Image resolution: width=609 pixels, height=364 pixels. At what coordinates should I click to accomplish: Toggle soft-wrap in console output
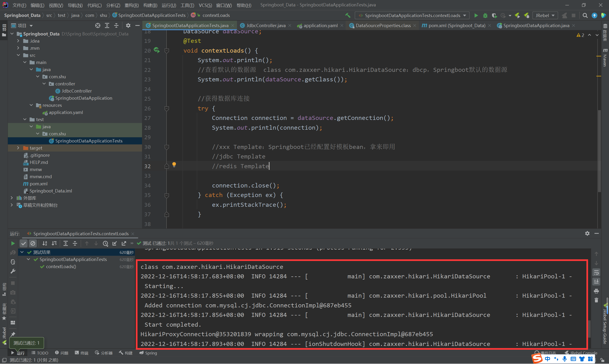596,272
